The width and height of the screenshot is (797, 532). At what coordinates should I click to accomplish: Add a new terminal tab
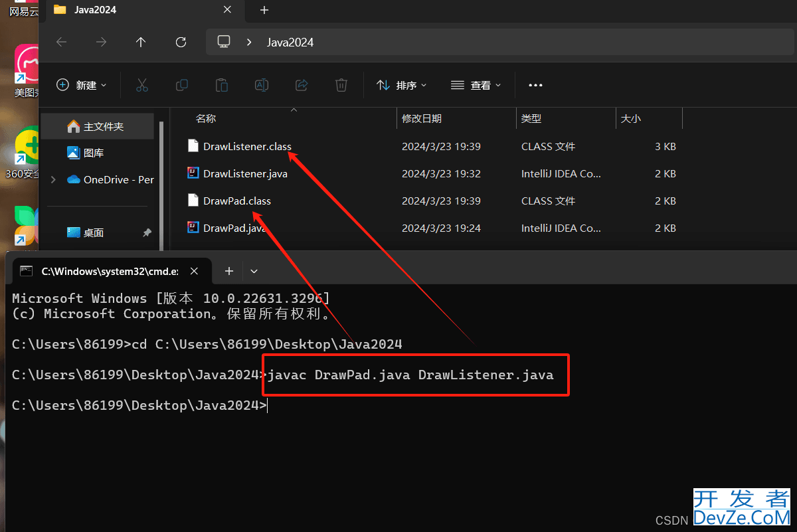click(x=229, y=271)
